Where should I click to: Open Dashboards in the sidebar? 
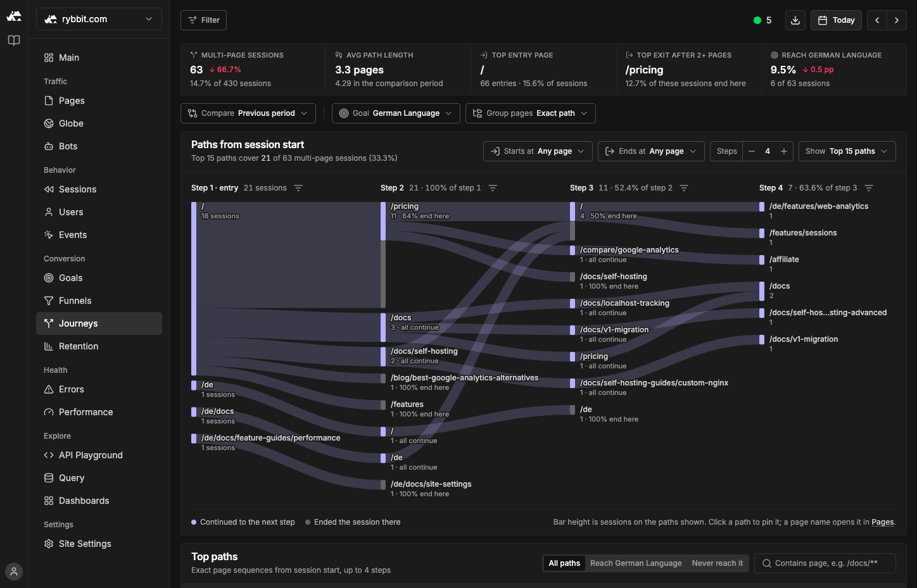(99, 501)
